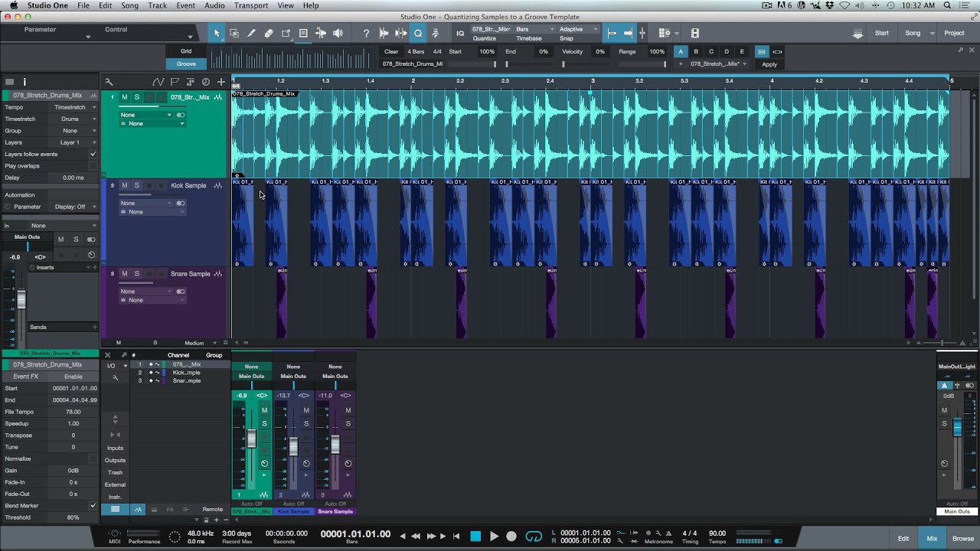Open the Audio menu

pos(214,5)
